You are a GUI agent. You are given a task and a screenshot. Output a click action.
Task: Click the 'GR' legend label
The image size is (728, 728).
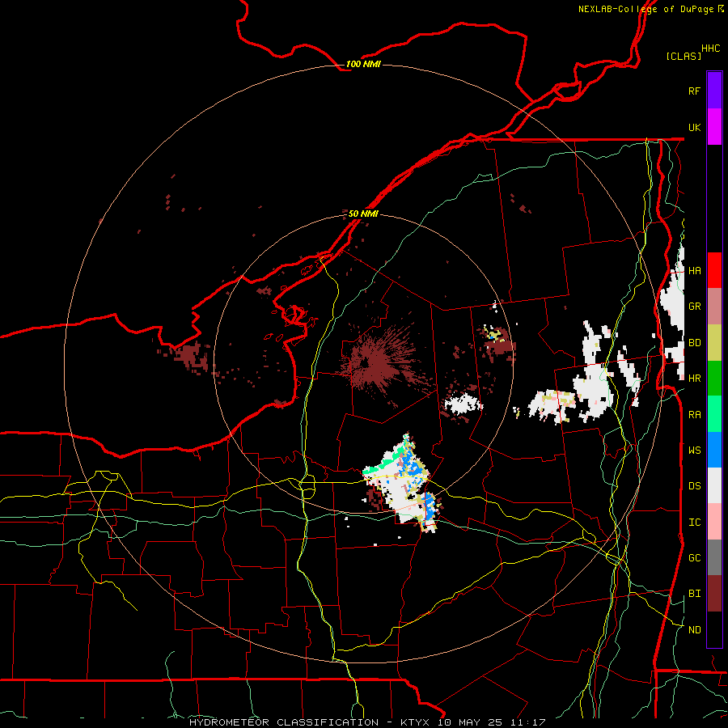click(x=694, y=307)
